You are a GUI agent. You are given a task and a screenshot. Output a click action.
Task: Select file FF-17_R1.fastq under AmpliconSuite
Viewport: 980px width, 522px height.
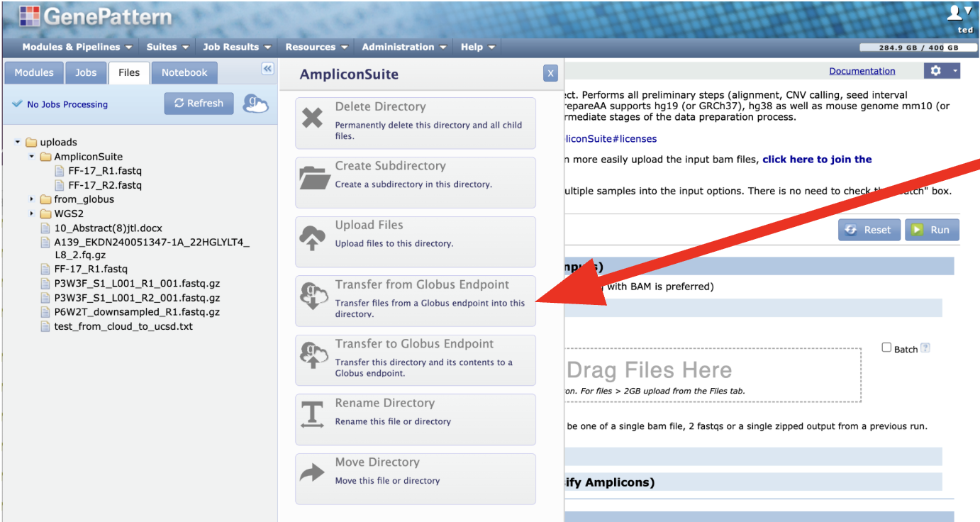coord(105,171)
